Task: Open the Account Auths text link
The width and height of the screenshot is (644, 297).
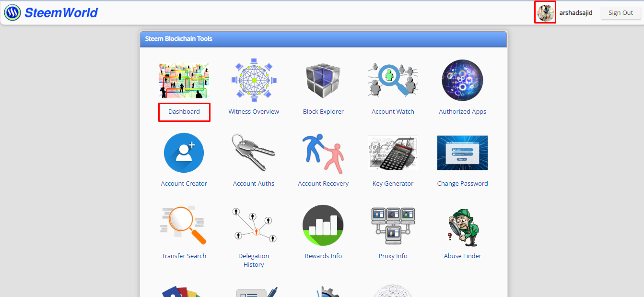Action: click(x=254, y=183)
